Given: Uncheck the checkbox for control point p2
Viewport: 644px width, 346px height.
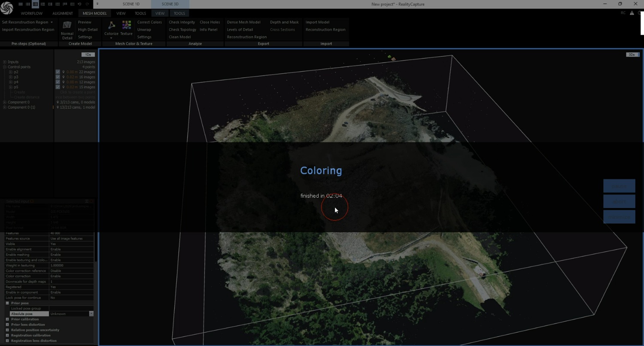Looking at the screenshot, I should click(58, 72).
